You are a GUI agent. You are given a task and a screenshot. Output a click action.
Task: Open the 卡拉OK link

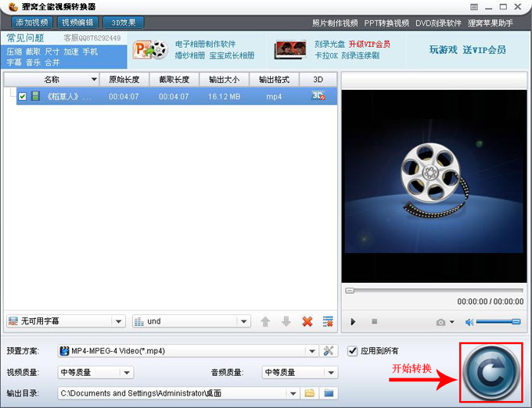pyautogui.click(x=326, y=55)
